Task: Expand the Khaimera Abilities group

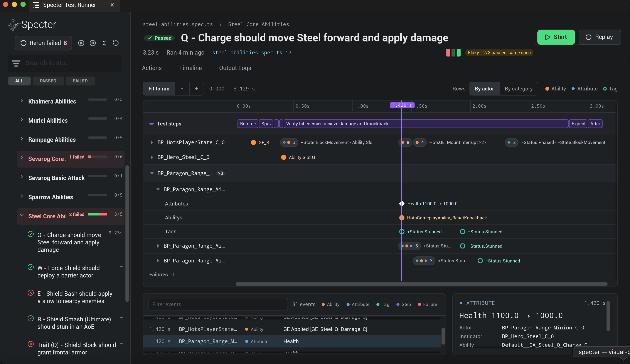Action: (22, 100)
